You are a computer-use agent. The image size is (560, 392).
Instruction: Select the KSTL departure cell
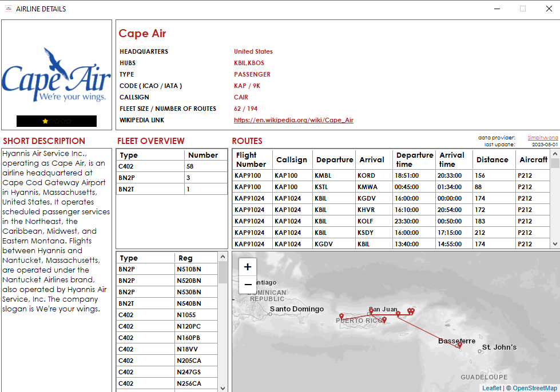[x=334, y=187]
